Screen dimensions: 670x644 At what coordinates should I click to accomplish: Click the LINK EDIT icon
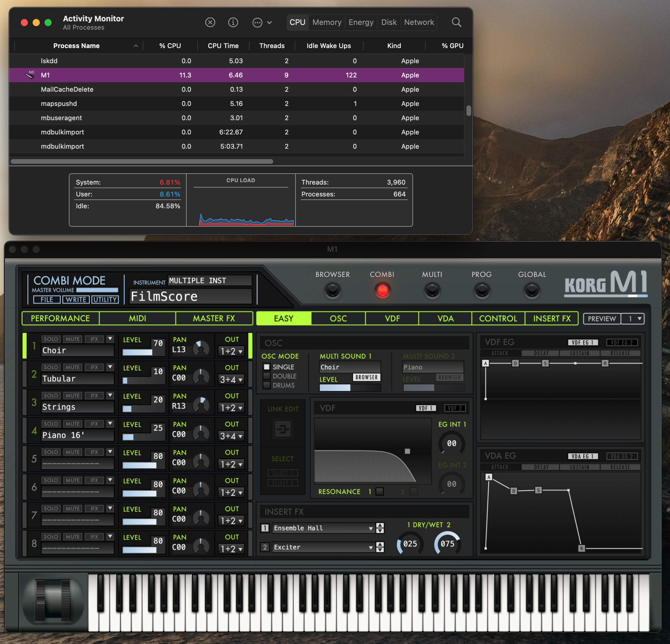(283, 429)
